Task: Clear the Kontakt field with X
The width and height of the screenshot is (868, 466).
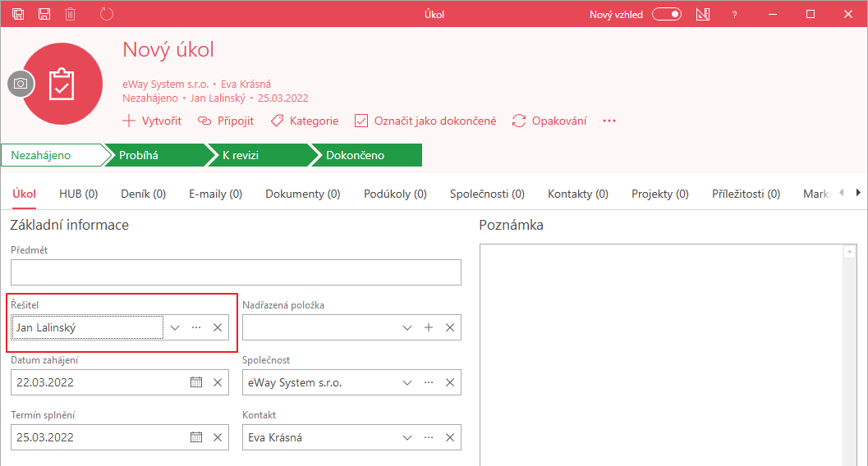Action: pyautogui.click(x=450, y=437)
